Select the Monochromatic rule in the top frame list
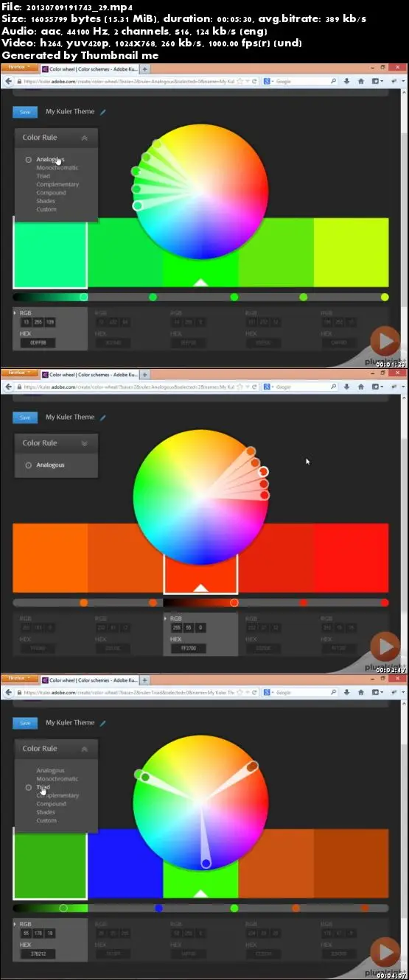The width and height of the screenshot is (409, 980). point(57,168)
